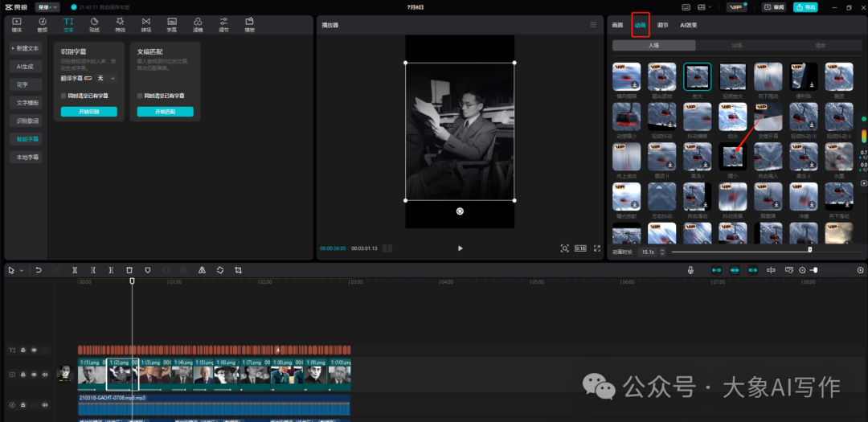Open the 转场 transitions panel icon
The image size is (868, 422).
(x=146, y=24)
